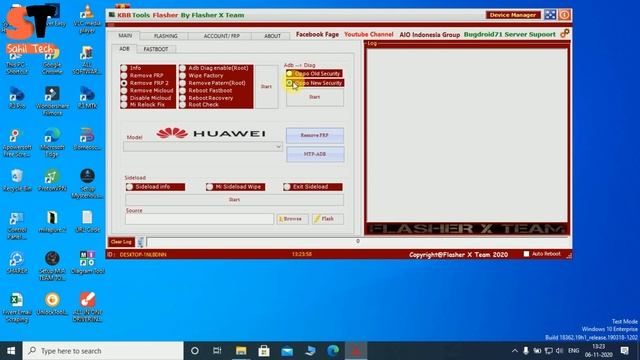
Task: Select Adb Diag enable(Root) option
Action: 182,68
